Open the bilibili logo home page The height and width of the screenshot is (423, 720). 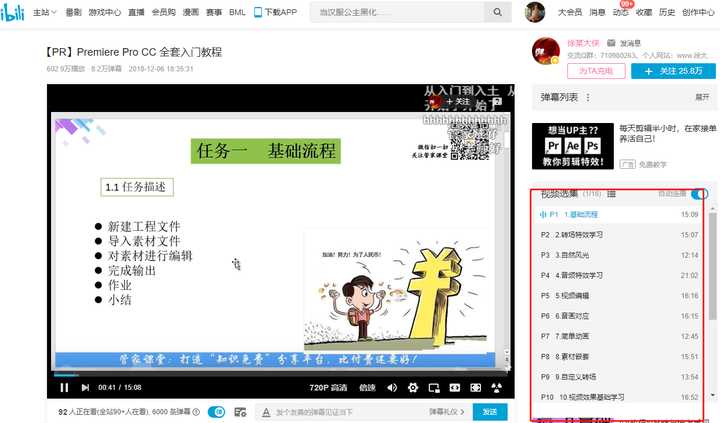click(x=12, y=12)
